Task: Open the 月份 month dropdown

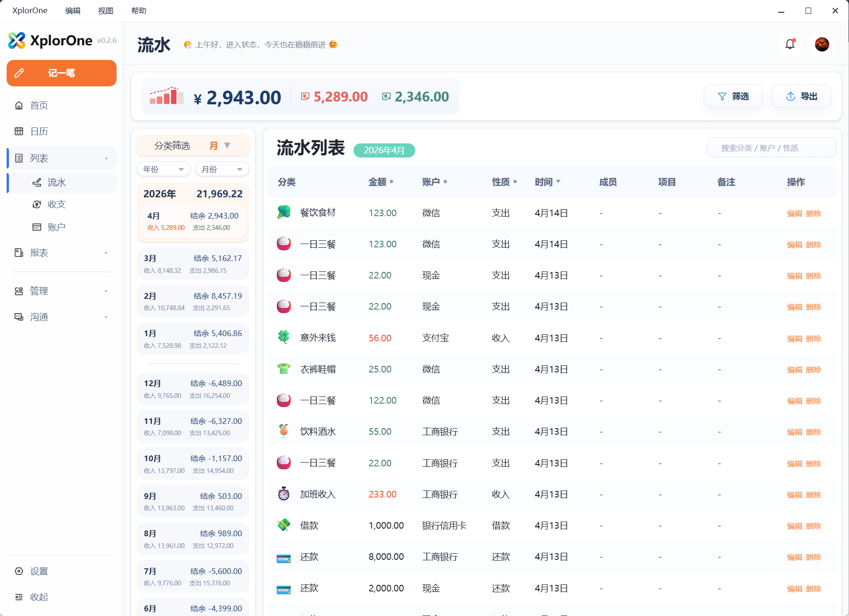Action: (222, 169)
